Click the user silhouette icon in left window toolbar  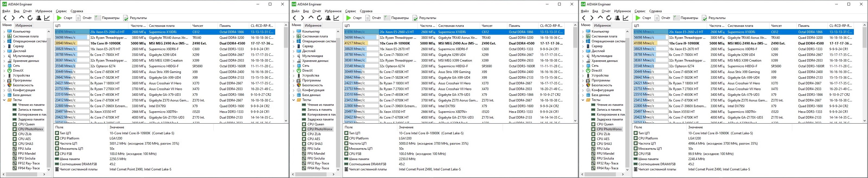(39, 18)
